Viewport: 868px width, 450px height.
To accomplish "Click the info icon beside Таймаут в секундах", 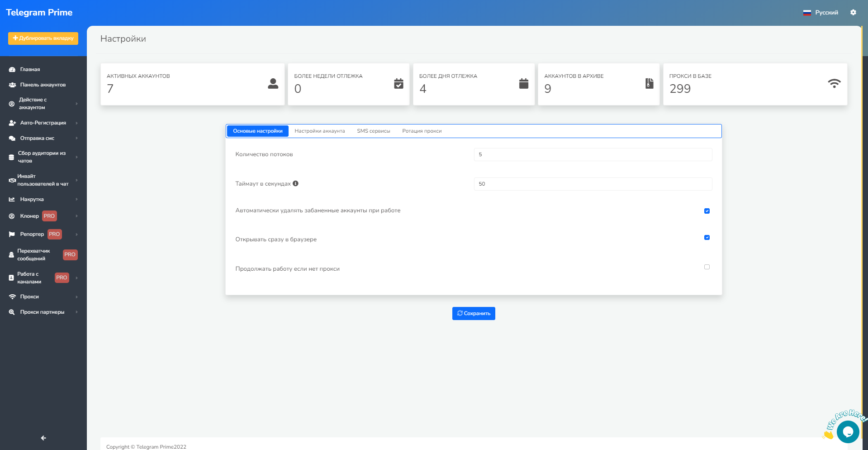I will (x=295, y=183).
